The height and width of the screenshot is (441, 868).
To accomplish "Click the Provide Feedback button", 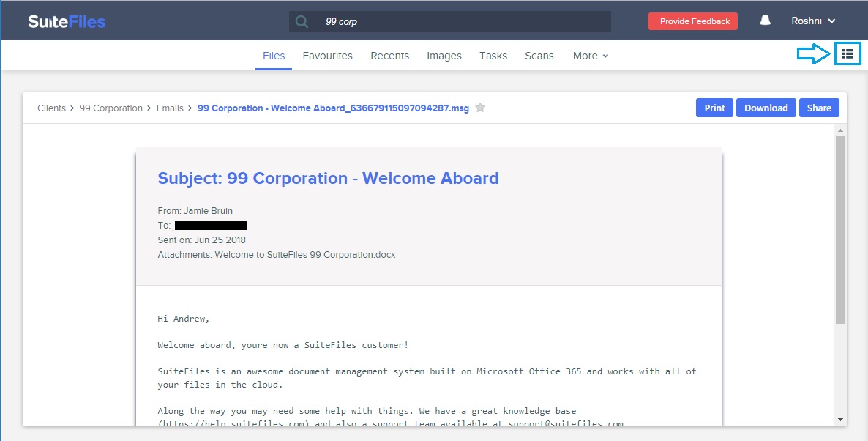I will pos(692,21).
